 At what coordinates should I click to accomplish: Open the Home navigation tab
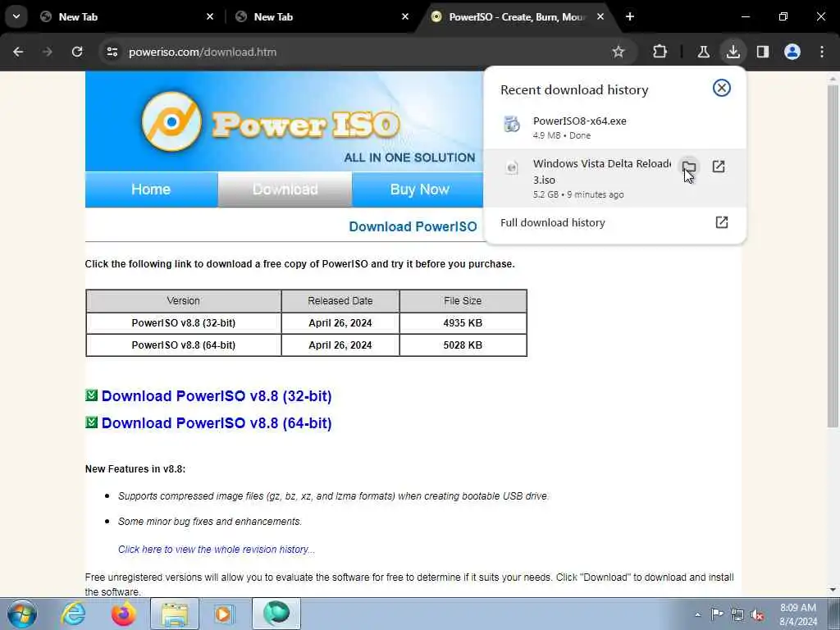coord(151,189)
